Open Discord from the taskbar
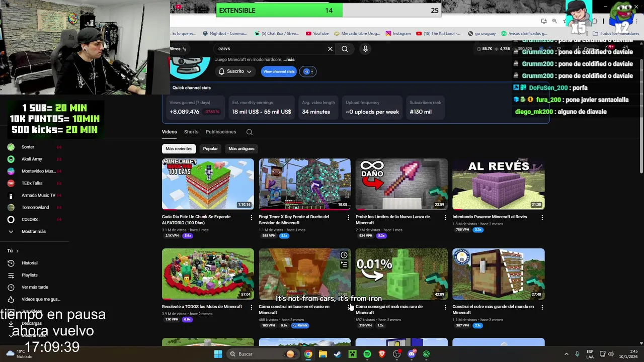 click(412, 354)
